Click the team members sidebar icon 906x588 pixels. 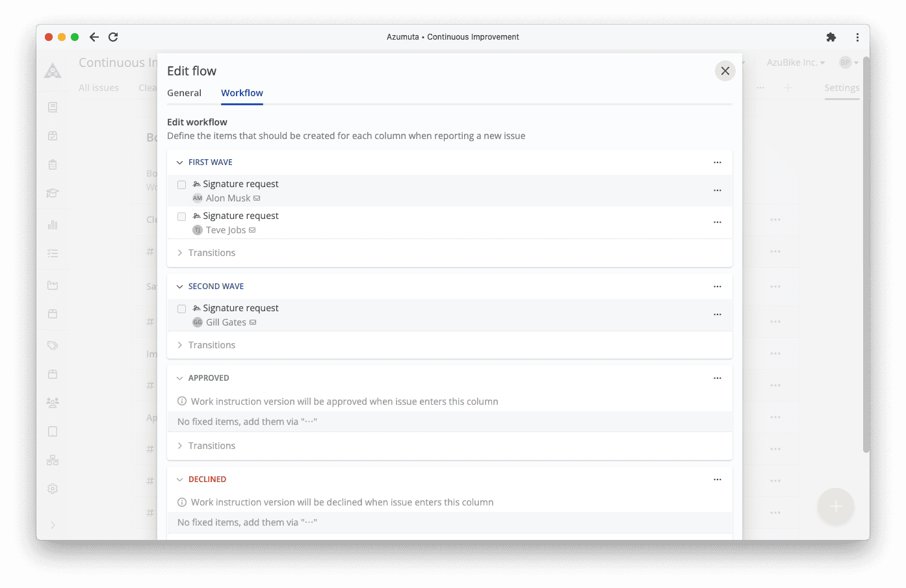pos(53,402)
